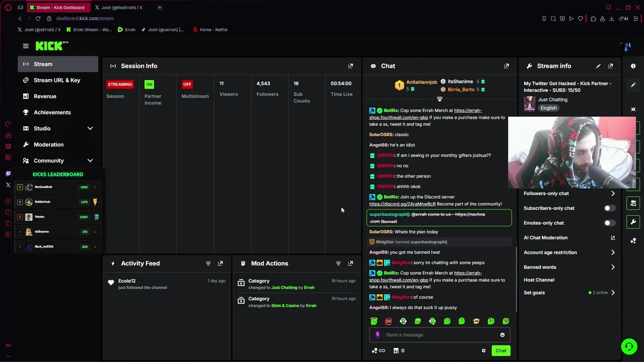This screenshot has width=644, height=362.
Task: Click the Slots & Casino category link
Action: [285, 306]
